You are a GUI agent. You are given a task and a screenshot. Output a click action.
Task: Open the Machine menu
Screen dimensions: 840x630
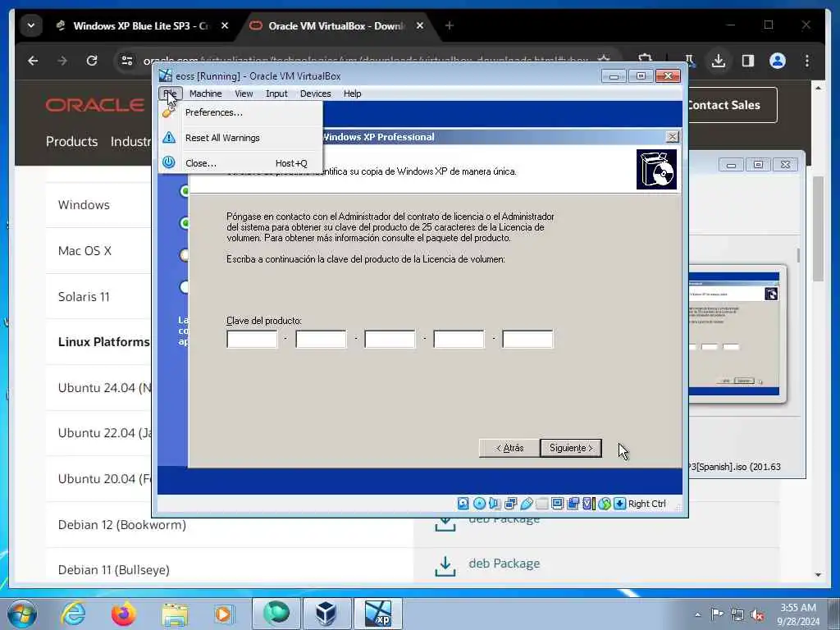pyautogui.click(x=206, y=94)
